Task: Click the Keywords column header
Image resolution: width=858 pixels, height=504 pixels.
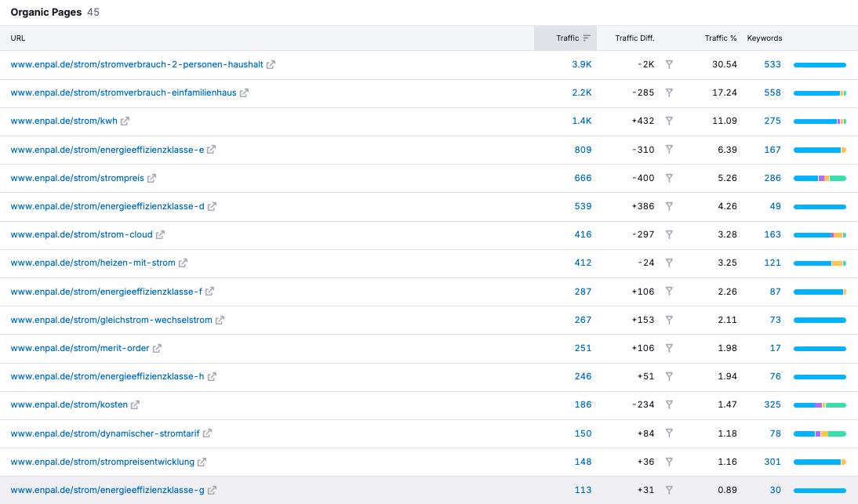Action: [x=764, y=38]
